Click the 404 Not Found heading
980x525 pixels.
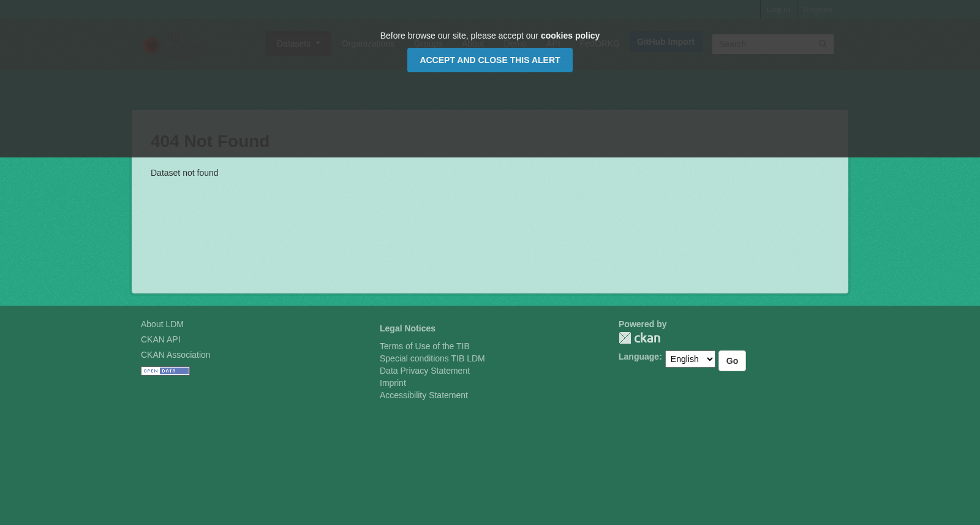pyautogui.click(x=210, y=142)
